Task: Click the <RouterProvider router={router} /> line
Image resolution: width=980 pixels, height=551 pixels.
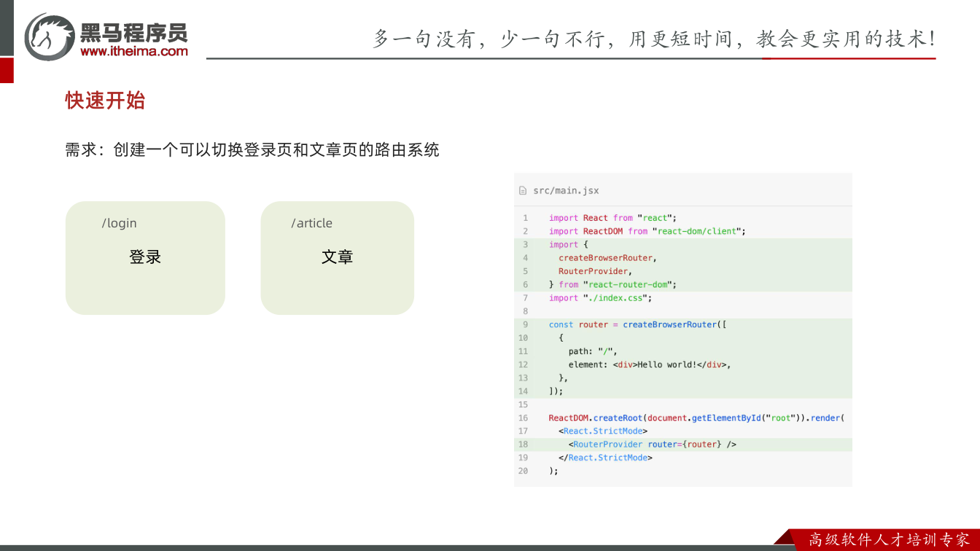Action: click(653, 444)
